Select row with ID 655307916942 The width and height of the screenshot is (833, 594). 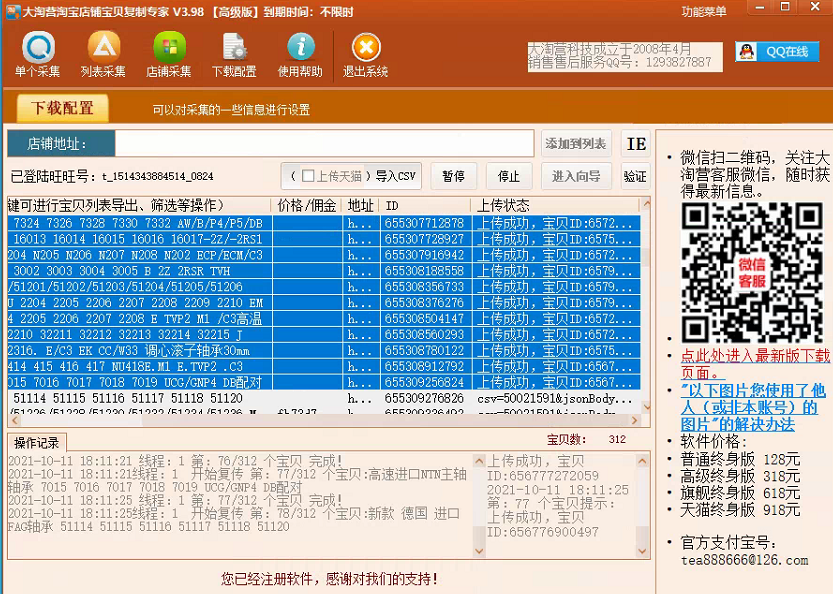point(324,255)
